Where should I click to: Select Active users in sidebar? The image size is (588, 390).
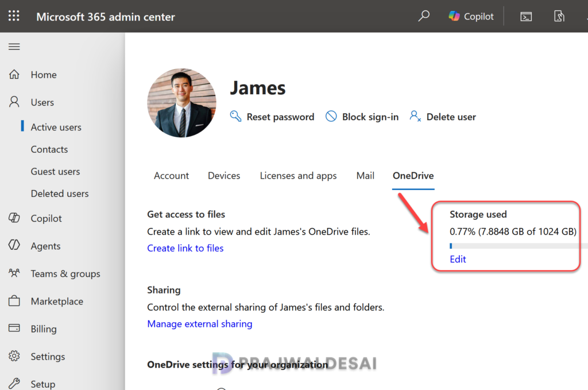tap(56, 127)
